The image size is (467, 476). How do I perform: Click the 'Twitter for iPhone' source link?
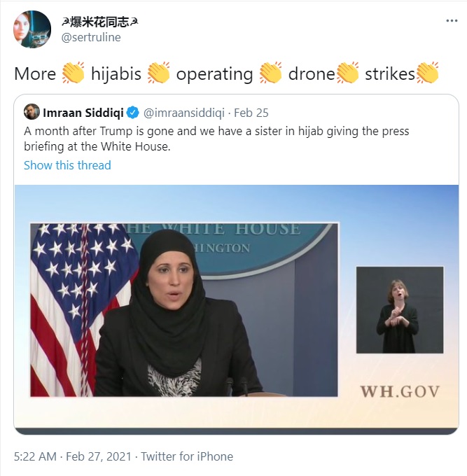(x=187, y=456)
